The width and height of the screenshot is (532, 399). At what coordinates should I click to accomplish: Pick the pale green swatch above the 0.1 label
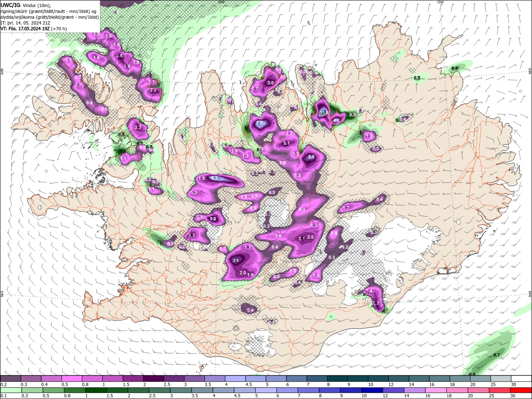pos(11,390)
